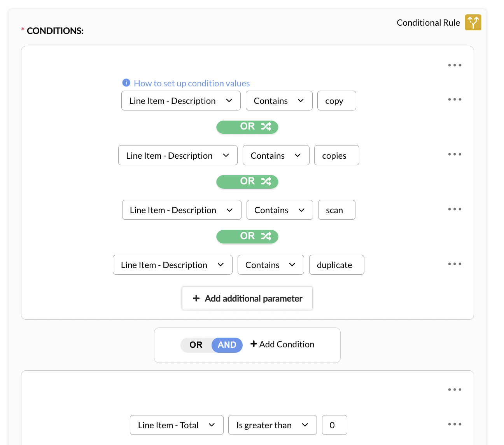The image size is (504, 445).
Task: Open the Contains dropdown in the 'copy' row
Action: click(x=279, y=101)
